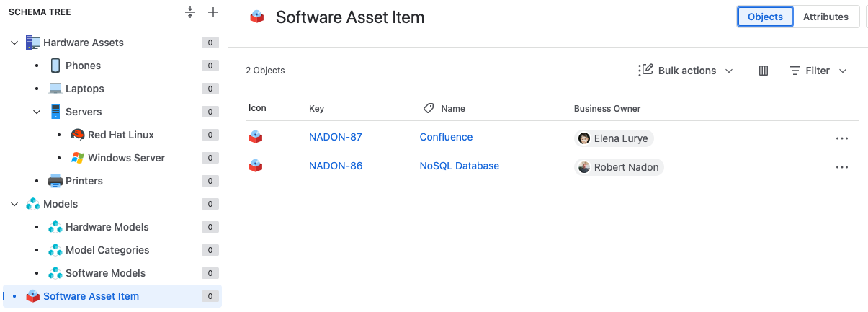Click the Windows Server flag icon
The height and width of the screenshot is (312, 868).
tap(78, 158)
